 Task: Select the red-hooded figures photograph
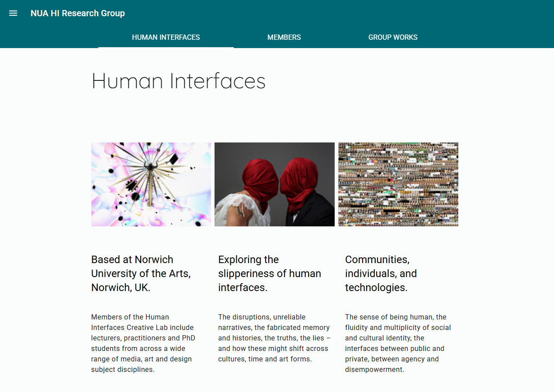tap(274, 184)
